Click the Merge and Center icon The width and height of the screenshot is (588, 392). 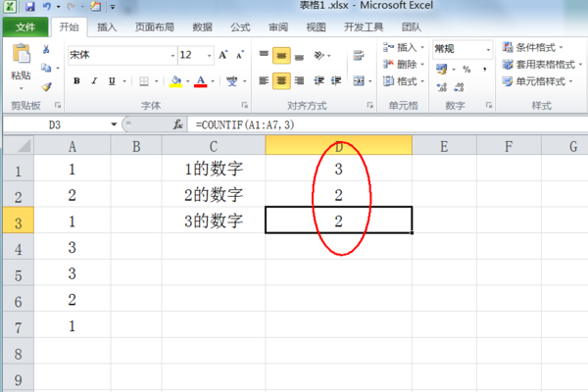pos(359,80)
